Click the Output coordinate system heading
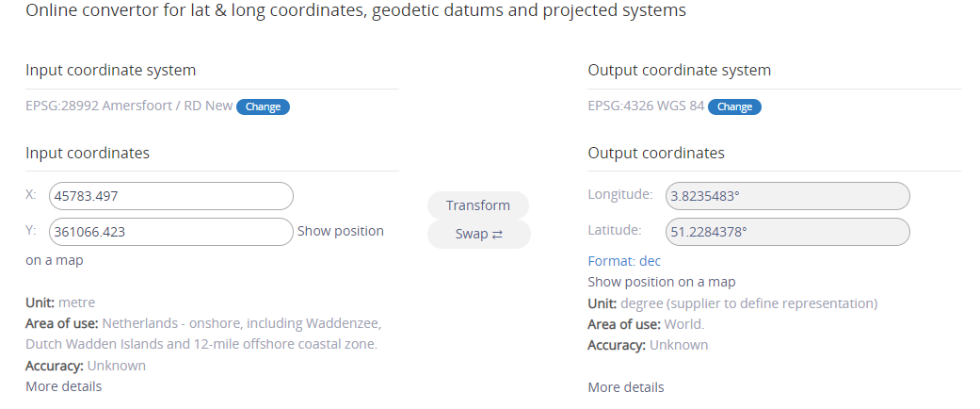This screenshot has width=980, height=409. [679, 71]
